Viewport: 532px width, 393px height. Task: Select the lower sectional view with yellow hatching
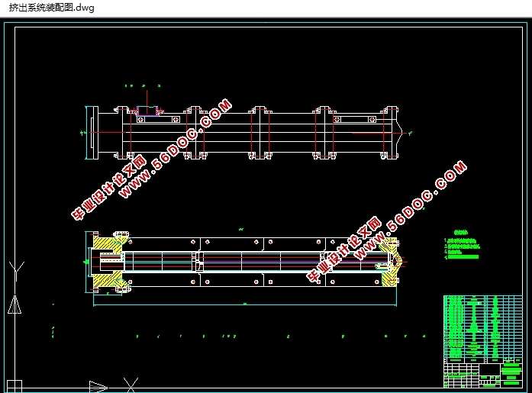pyautogui.click(x=245, y=262)
